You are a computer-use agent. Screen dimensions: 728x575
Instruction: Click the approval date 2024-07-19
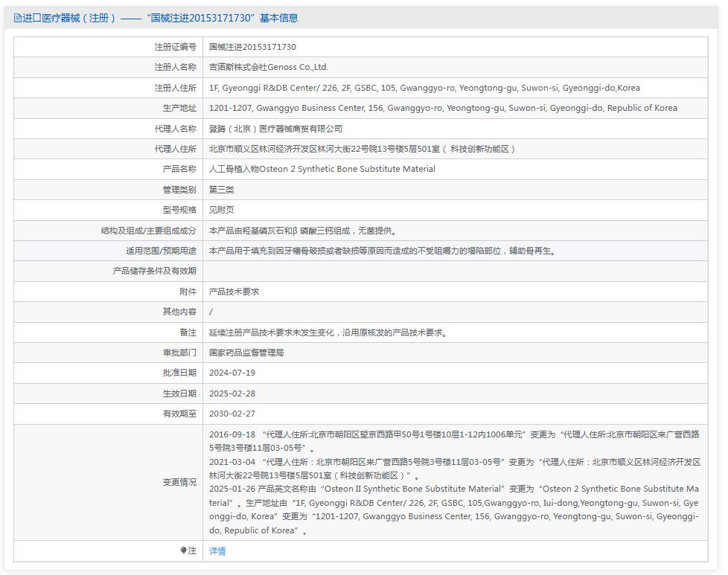pos(232,373)
